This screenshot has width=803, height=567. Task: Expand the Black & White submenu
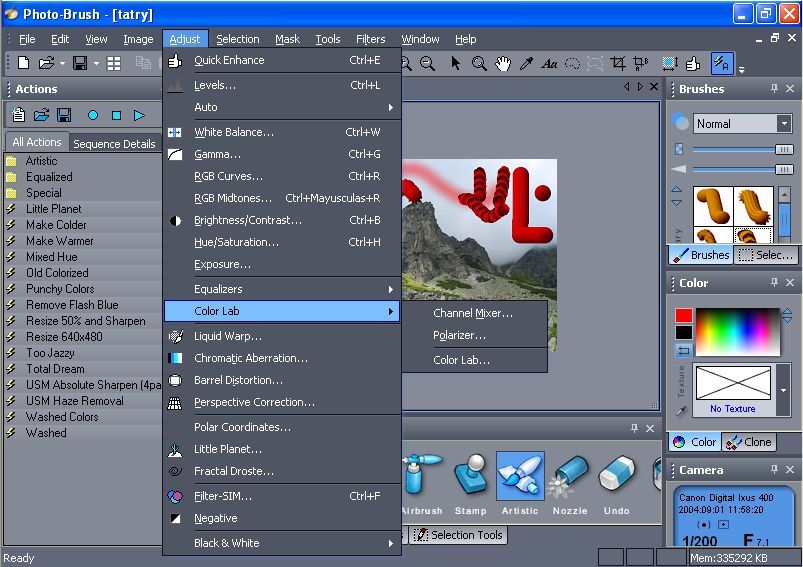click(x=282, y=543)
